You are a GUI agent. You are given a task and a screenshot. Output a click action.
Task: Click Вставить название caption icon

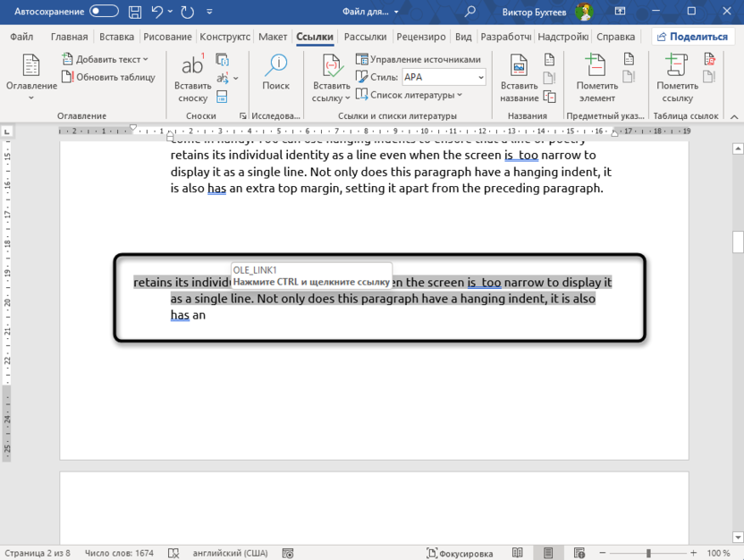coord(519,77)
